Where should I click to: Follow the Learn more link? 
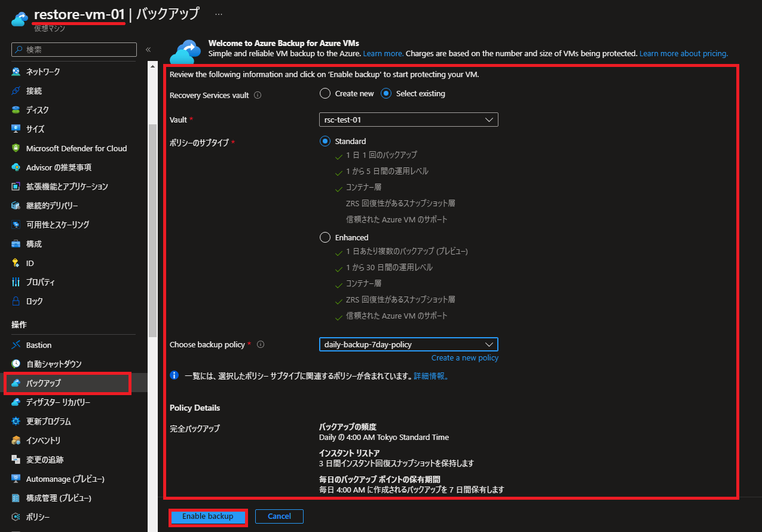[384, 54]
